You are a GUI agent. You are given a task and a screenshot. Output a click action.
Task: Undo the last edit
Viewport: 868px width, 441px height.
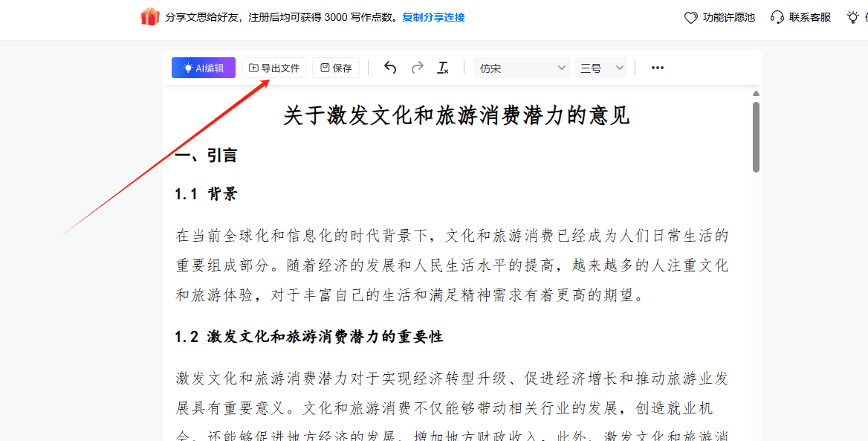[x=390, y=68]
